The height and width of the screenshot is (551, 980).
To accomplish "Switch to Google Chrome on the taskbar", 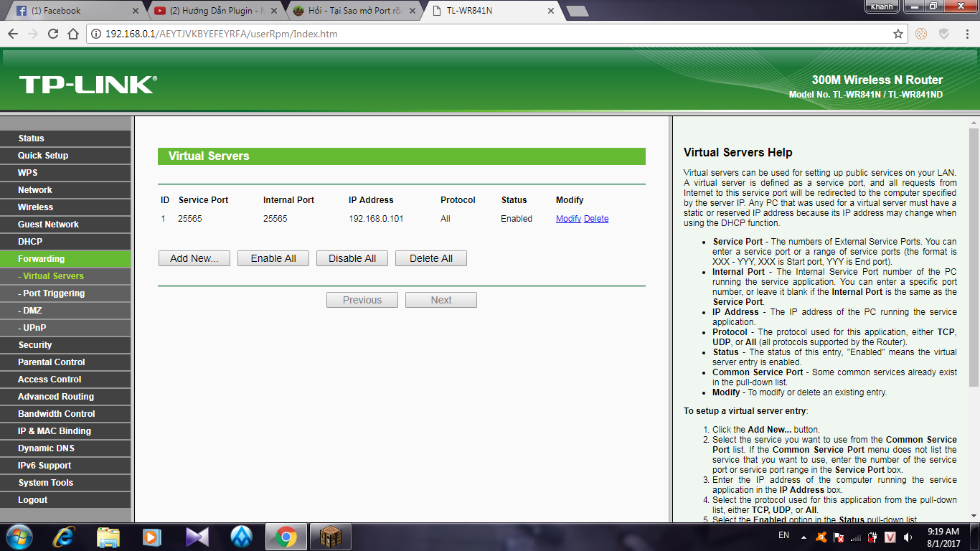I will tap(286, 536).
